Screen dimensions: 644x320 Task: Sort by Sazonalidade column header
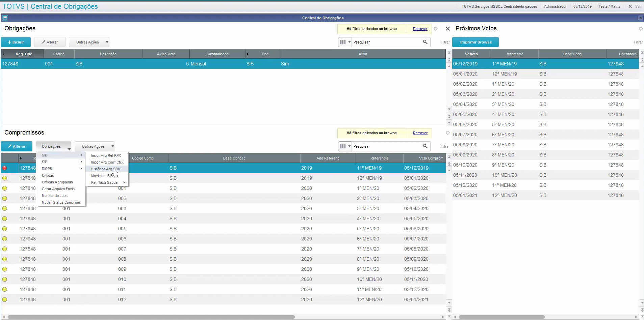[217, 54]
